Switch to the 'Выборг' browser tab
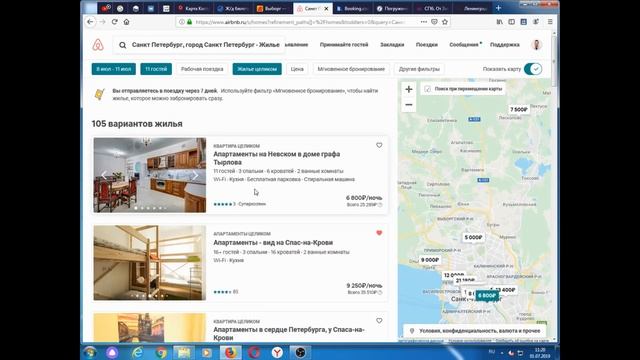Image resolution: width=640 pixels, height=360 pixels. [x=273, y=8]
